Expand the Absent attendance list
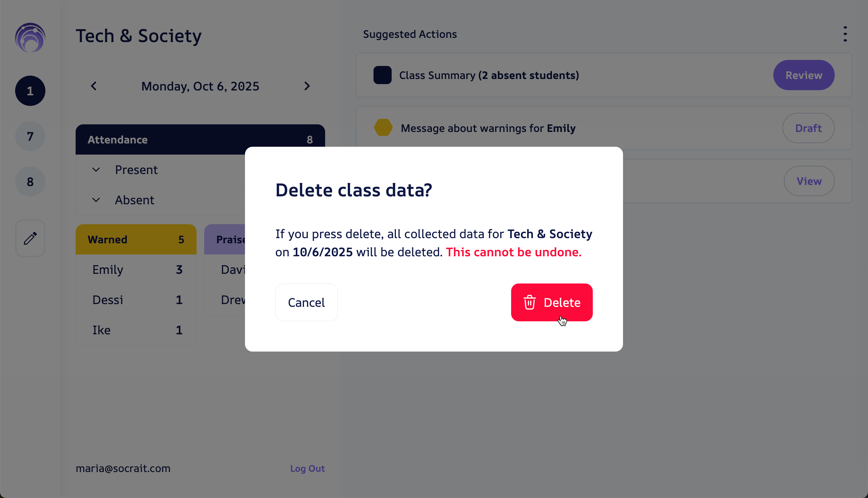 click(96, 200)
